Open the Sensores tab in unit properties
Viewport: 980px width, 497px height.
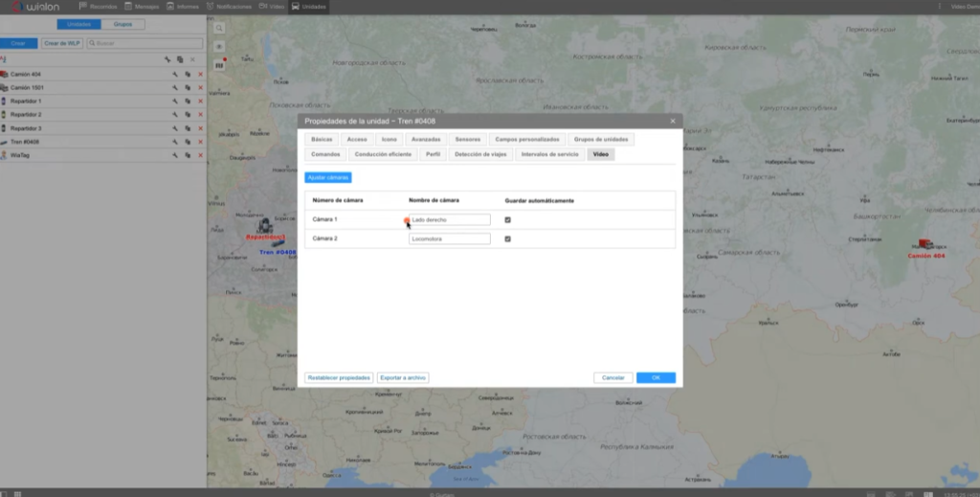468,139
